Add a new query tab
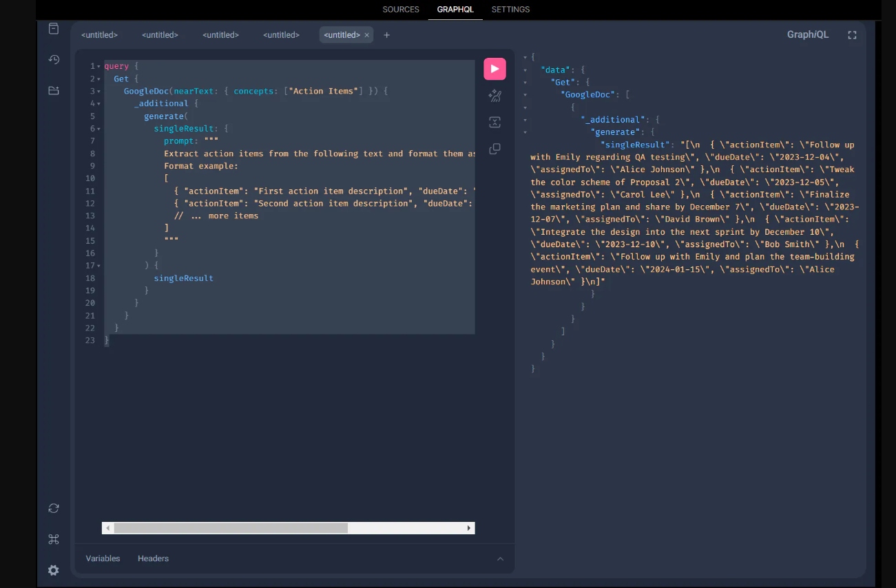This screenshot has width=896, height=588. pyautogui.click(x=386, y=35)
